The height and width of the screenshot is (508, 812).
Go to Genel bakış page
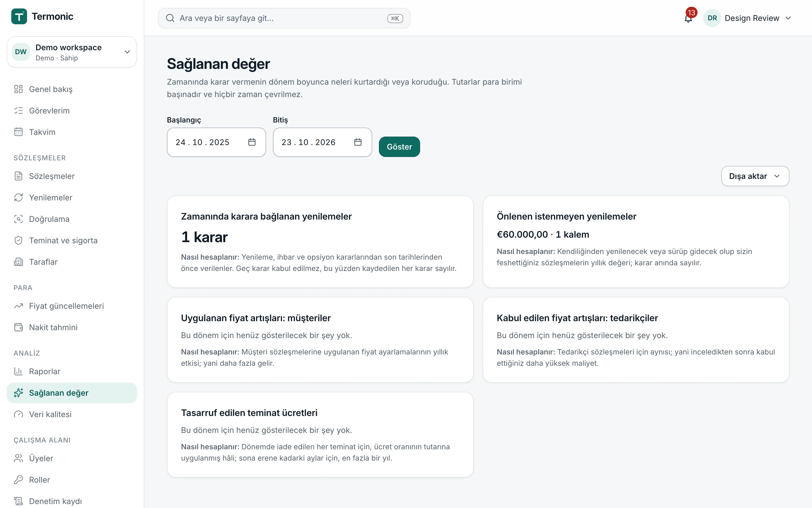pyautogui.click(x=72, y=89)
